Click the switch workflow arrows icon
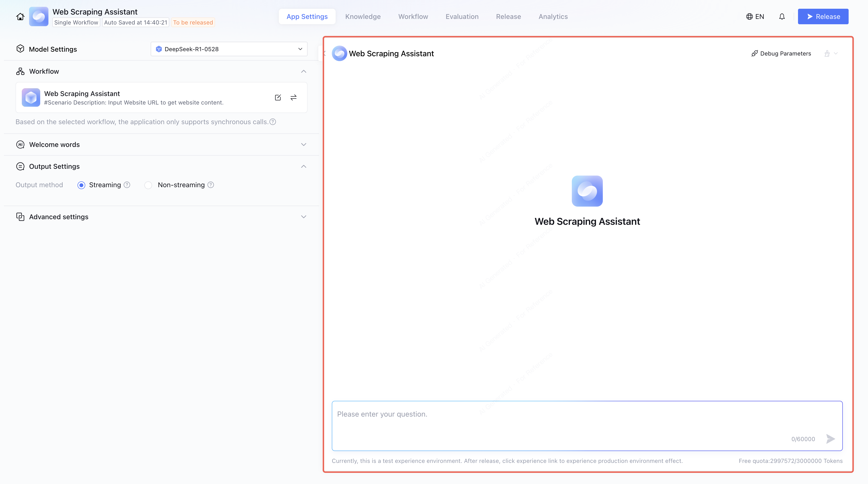The width and height of the screenshot is (868, 484). (294, 97)
